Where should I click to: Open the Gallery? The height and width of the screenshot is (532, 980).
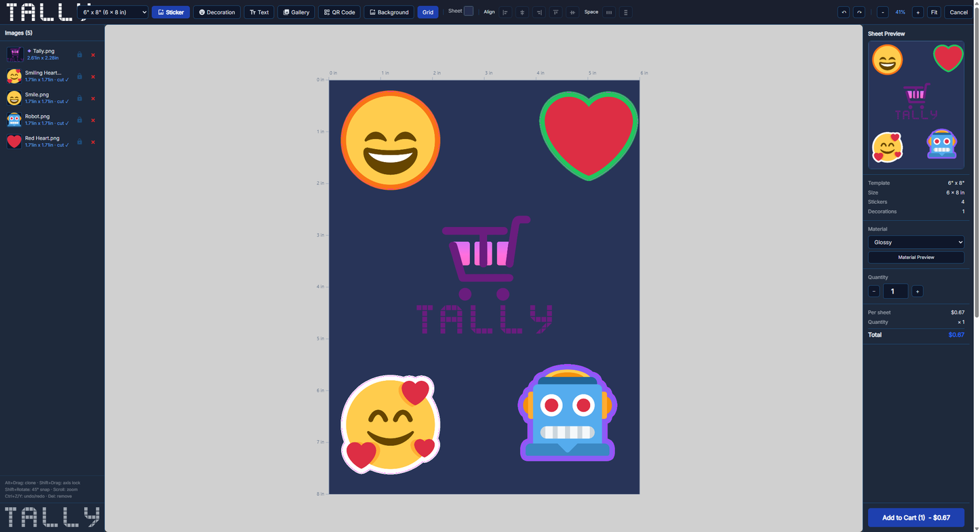pos(296,12)
